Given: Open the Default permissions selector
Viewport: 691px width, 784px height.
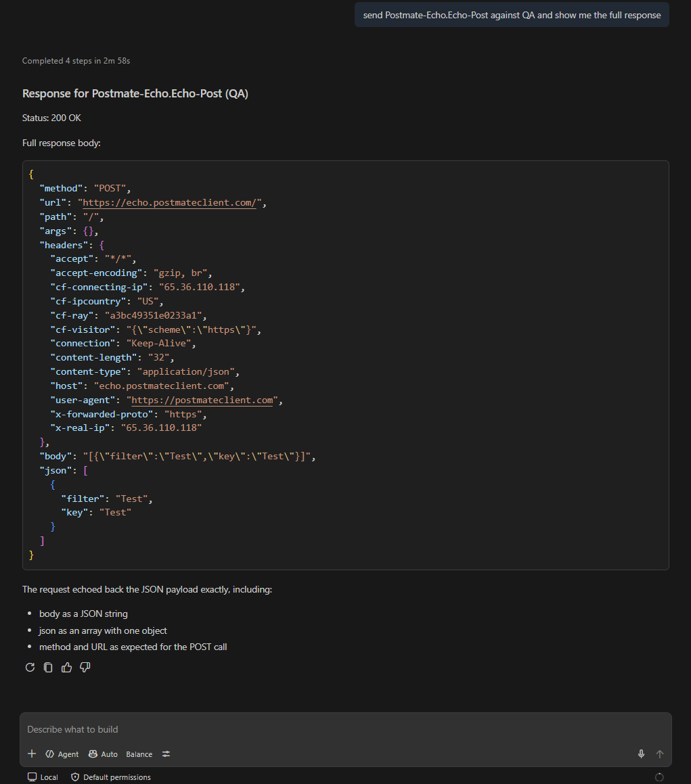Looking at the screenshot, I should 110,777.
